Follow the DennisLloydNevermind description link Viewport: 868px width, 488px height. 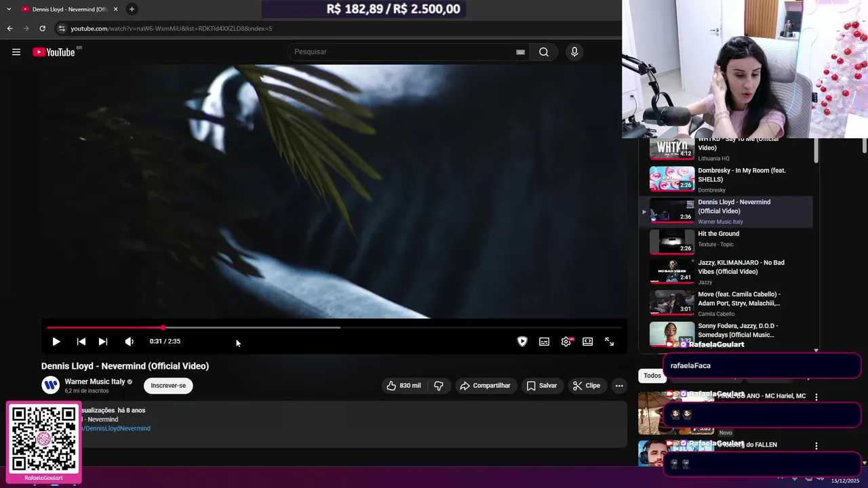click(117, 428)
